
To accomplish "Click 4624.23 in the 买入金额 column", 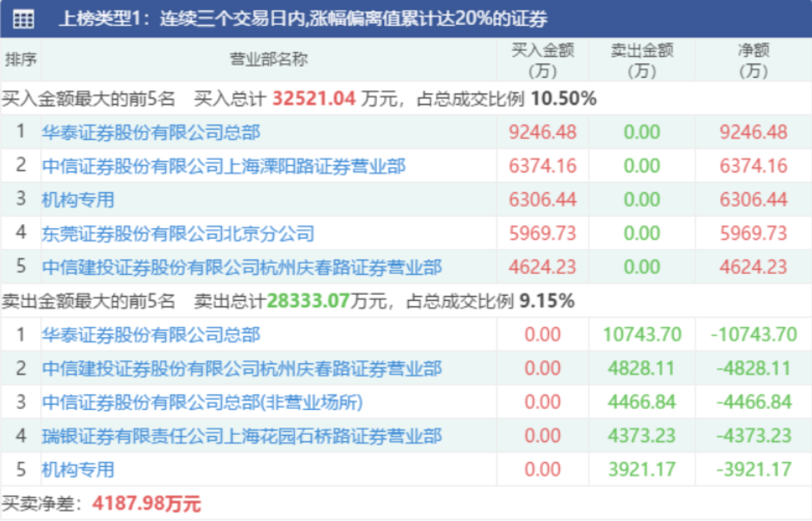I will [543, 267].
